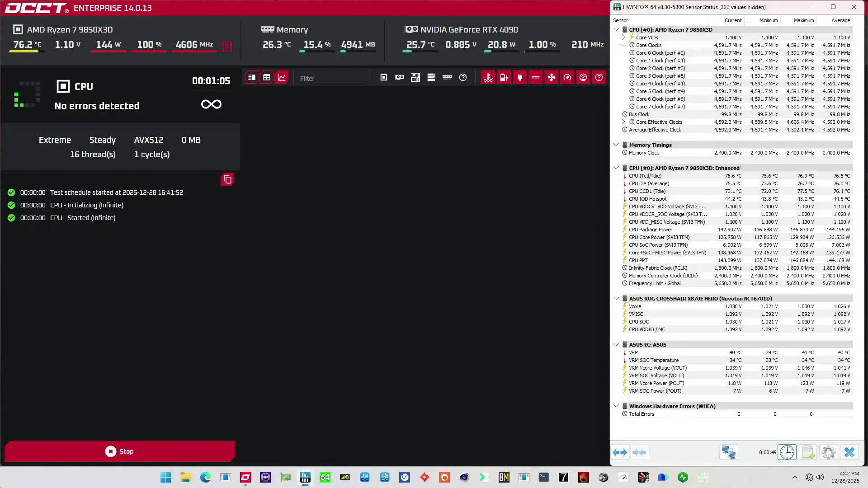
Task: Select the GPU device filter icon
Action: tap(400, 77)
